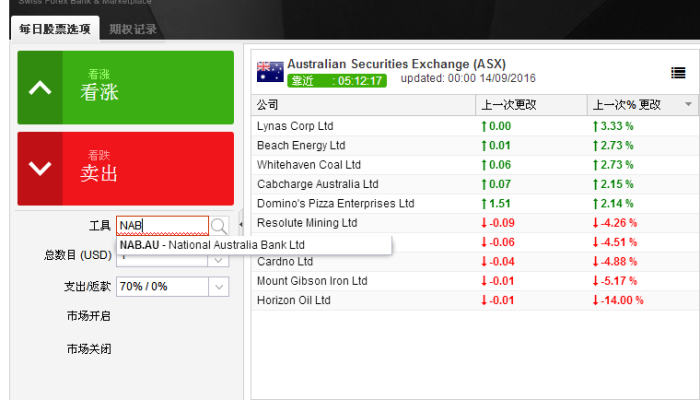
Task: Select the Domino's Pizza Enterprises Ltd row
Action: (x=475, y=204)
